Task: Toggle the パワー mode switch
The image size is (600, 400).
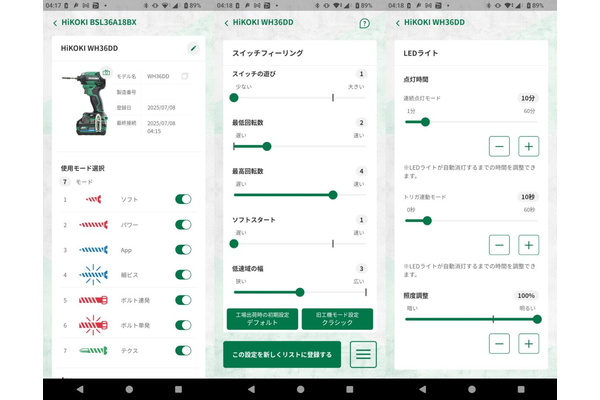Action: [183, 225]
